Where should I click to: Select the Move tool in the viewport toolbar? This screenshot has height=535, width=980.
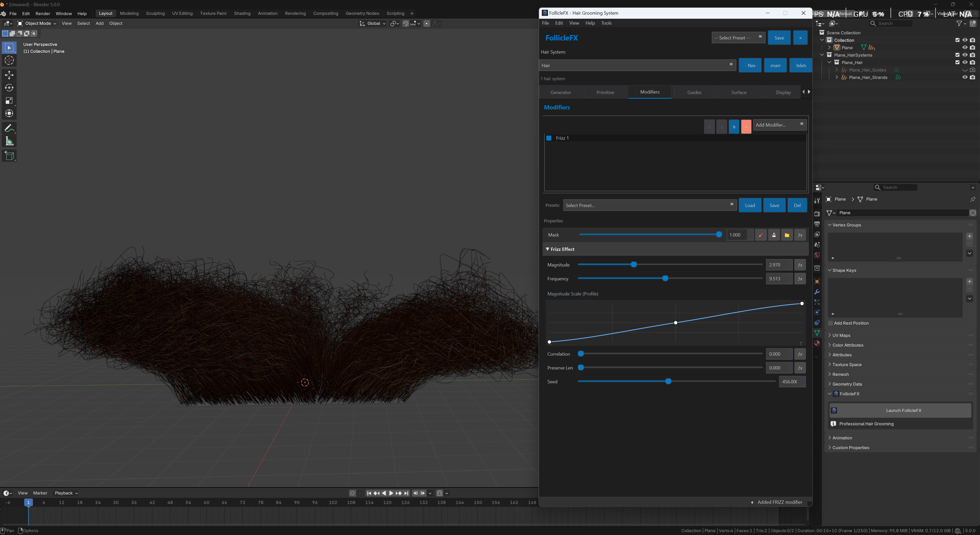point(9,75)
